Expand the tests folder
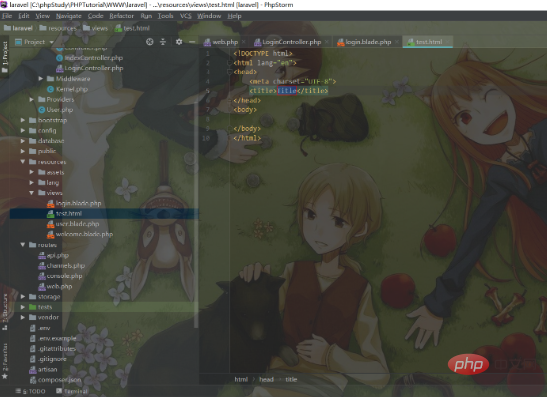 23,307
